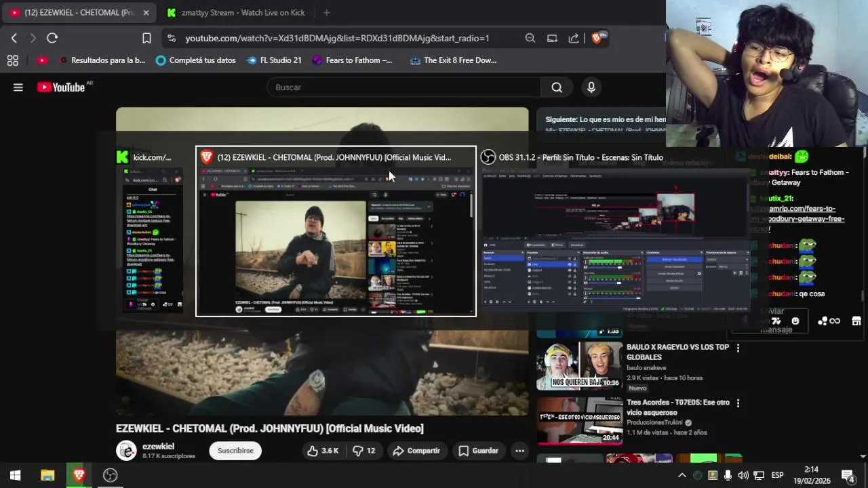The height and width of the screenshot is (488, 868).
Task: Open the clock showing 2:14 19/02/2026
Action: click(x=811, y=475)
